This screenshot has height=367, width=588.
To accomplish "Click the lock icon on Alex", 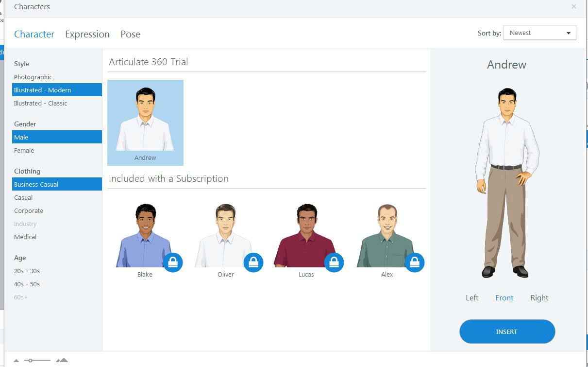I will pyautogui.click(x=415, y=262).
